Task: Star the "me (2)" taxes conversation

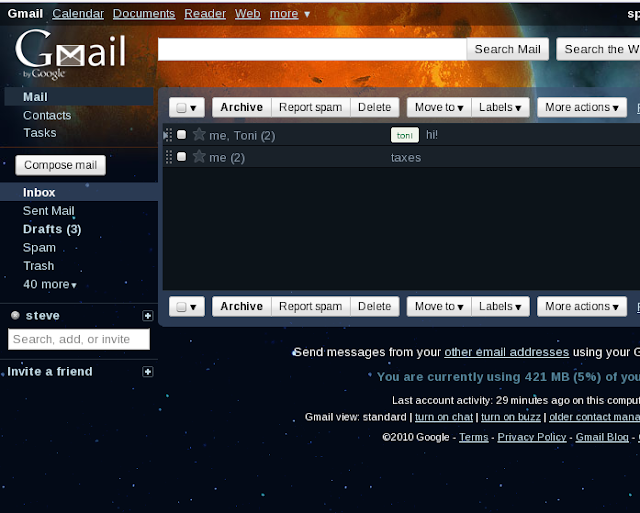Action: (x=199, y=156)
